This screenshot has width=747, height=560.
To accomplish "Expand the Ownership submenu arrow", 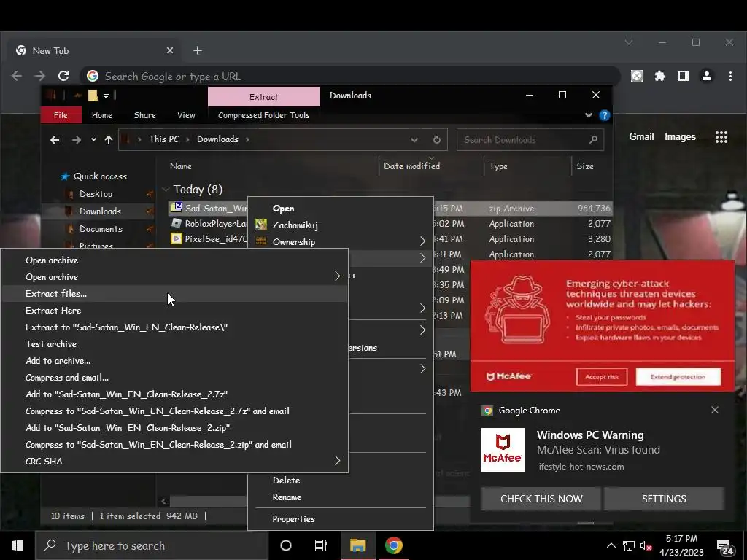I will click(x=422, y=241).
